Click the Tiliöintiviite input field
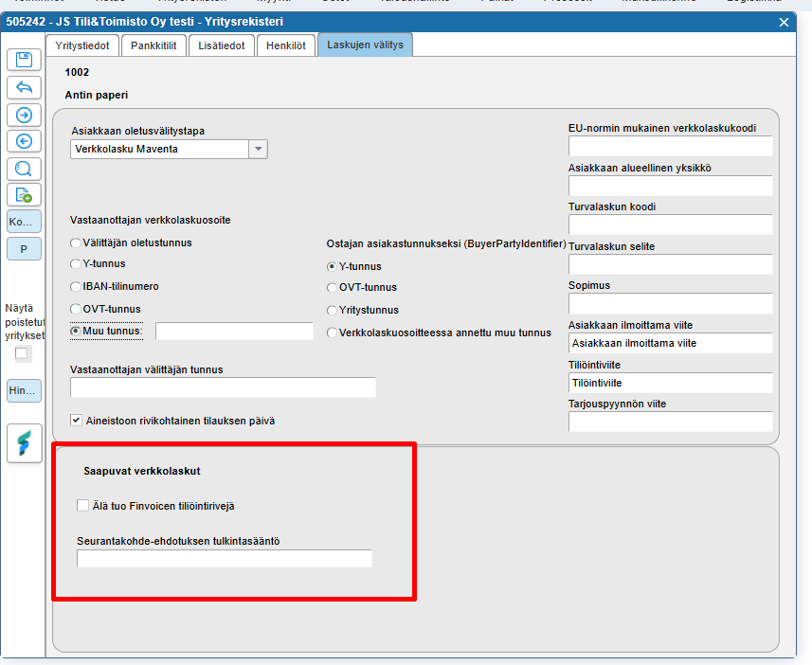 coord(671,383)
